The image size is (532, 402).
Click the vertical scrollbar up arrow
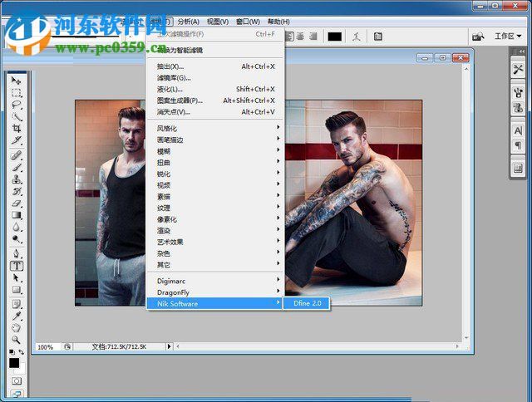click(x=466, y=69)
